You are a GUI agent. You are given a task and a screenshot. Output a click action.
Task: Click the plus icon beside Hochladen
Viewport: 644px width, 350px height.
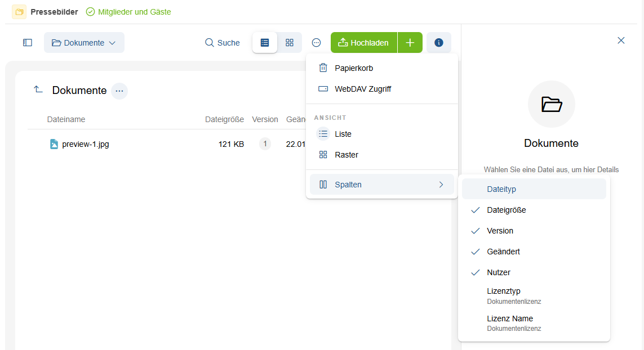click(410, 43)
